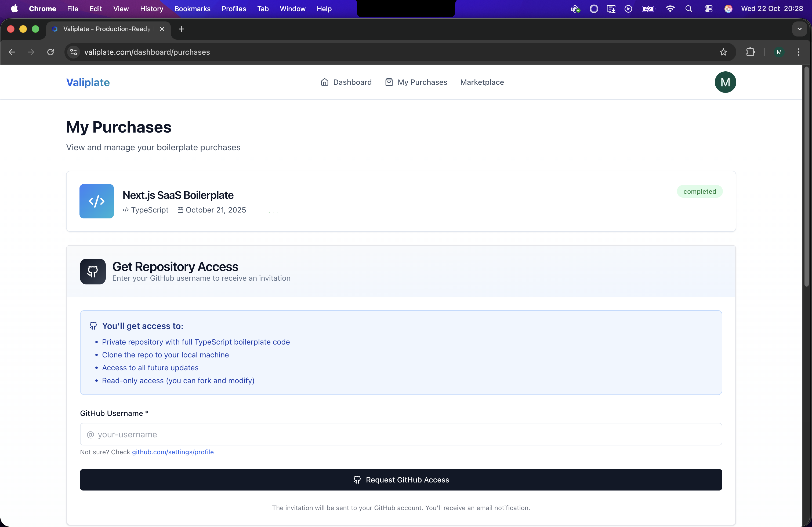Open macOS Spotlight search from menu bar

(x=689, y=9)
